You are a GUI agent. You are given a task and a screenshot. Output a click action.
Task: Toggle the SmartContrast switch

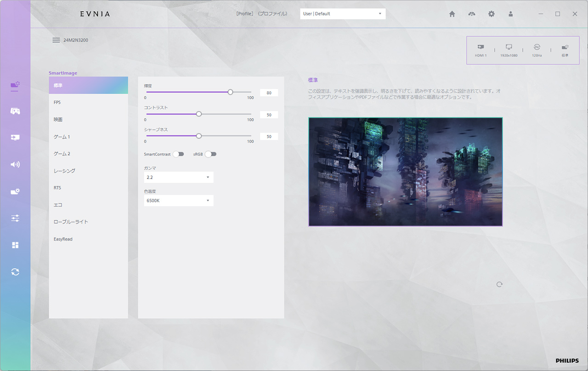pyautogui.click(x=178, y=154)
